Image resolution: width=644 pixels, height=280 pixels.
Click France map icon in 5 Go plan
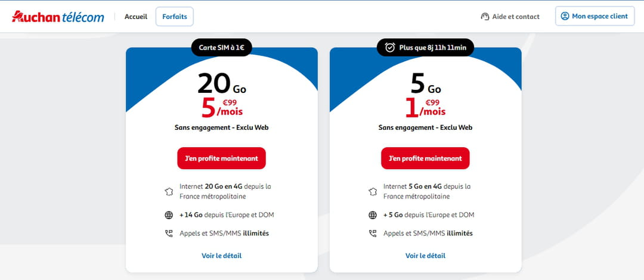click(x=373, y=192)
